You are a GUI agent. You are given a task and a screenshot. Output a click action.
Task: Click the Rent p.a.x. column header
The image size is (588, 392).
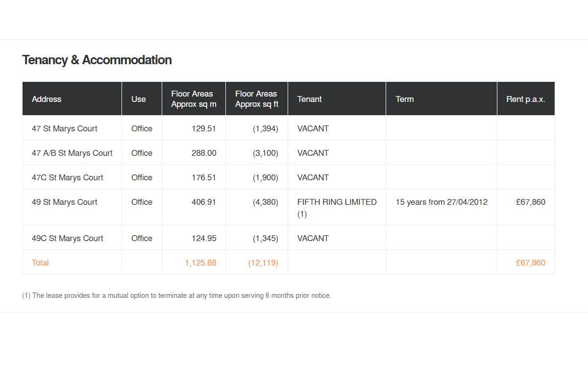click(x=526, y=99)
